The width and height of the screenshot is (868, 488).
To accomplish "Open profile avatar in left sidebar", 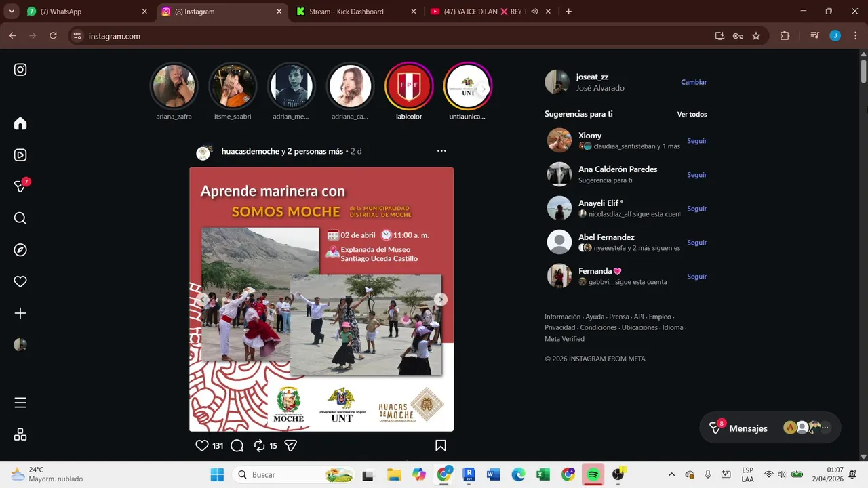I will (x=20, y=344).
